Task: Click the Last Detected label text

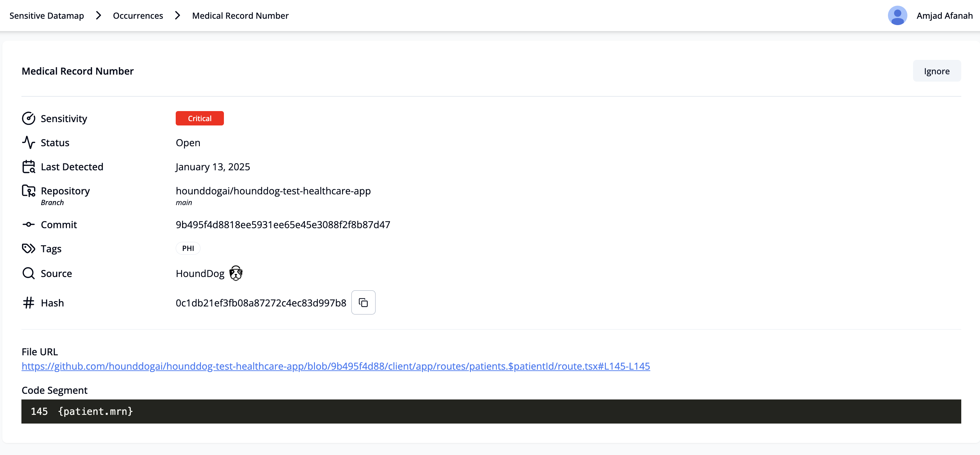Action: [x=72, y=167]
